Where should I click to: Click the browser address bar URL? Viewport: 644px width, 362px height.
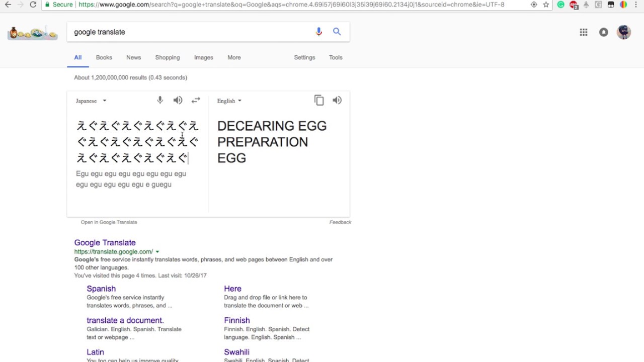pyautogui.click(x=291, y=5)
